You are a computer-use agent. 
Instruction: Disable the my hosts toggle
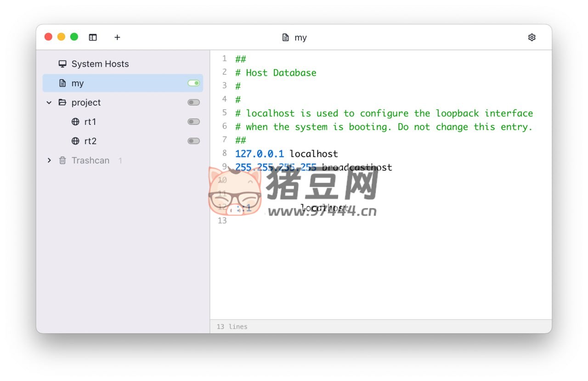[193, 83]
